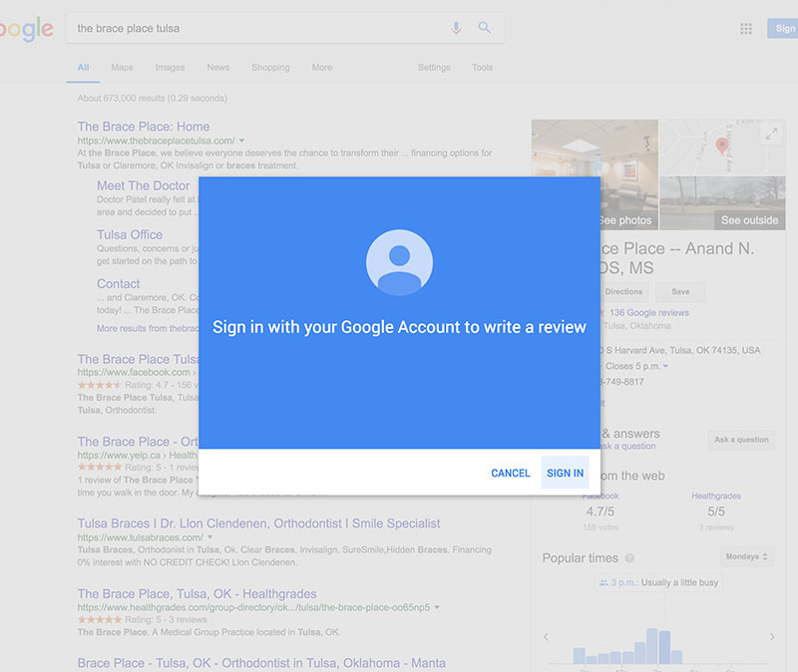798x672 pixels.
Task: Open the '136 Google reviews' link
Action: pos(649,313)
